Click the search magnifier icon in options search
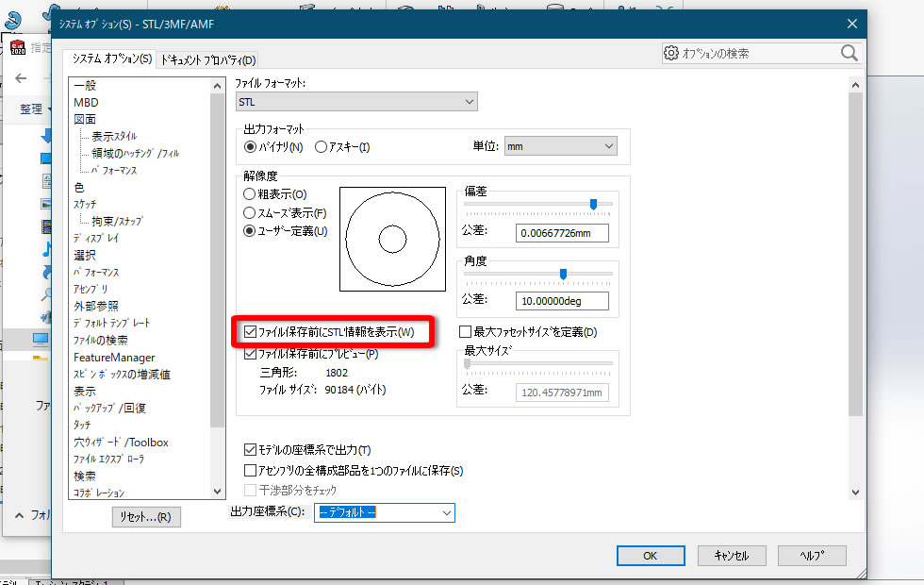The height and width of the screenshot is (585, 924). [849, 53]
